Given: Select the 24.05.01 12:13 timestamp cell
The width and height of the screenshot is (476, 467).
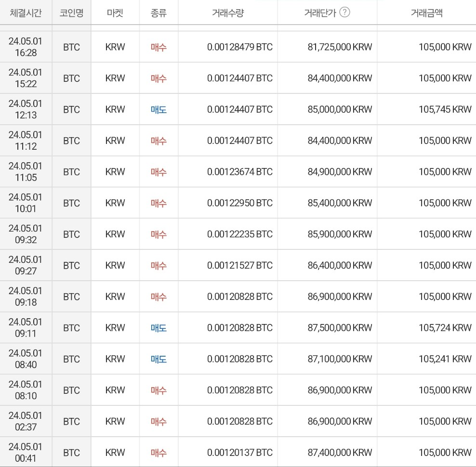Looking at the screenshot, I should (26, 109).
